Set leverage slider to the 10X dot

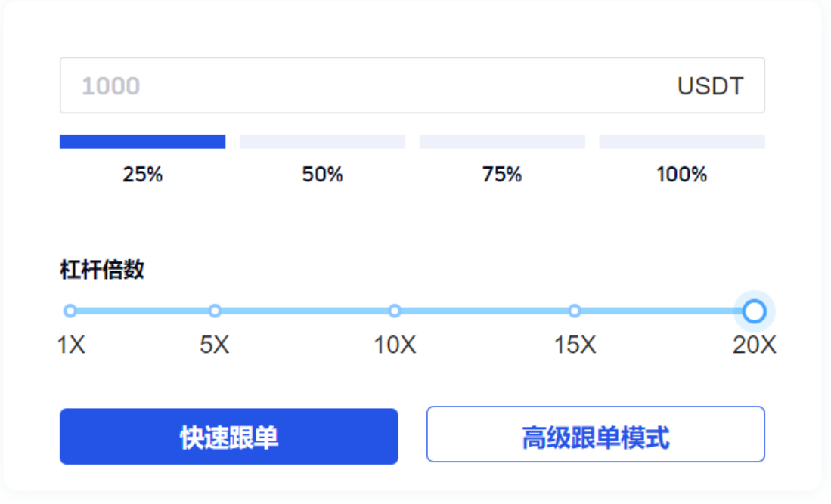click(395, 311)
